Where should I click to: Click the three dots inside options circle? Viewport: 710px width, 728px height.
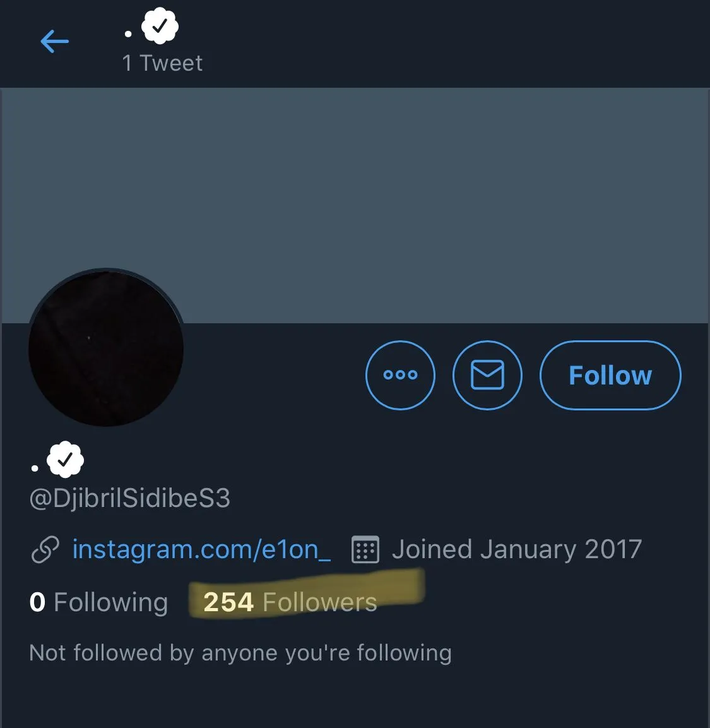click(x=400, y=374)
